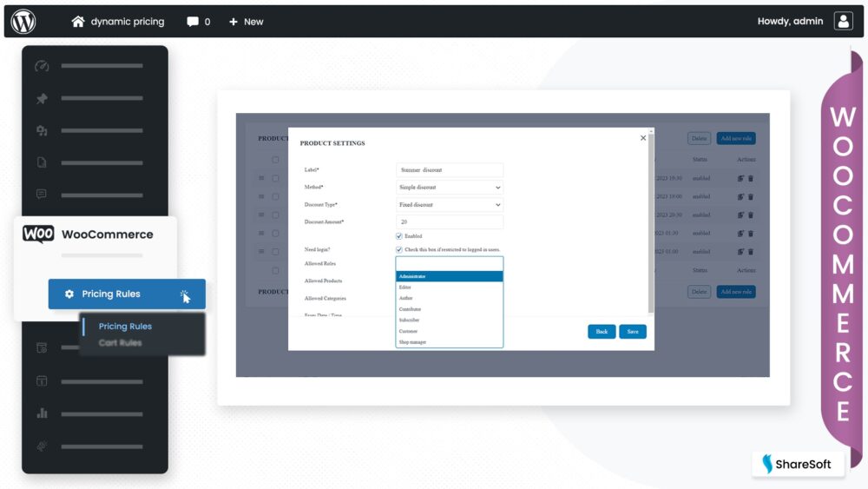868x489 pixels.
Task: Toggle checkbox of the row dated 19:00
Action: [x=275, y=196]
